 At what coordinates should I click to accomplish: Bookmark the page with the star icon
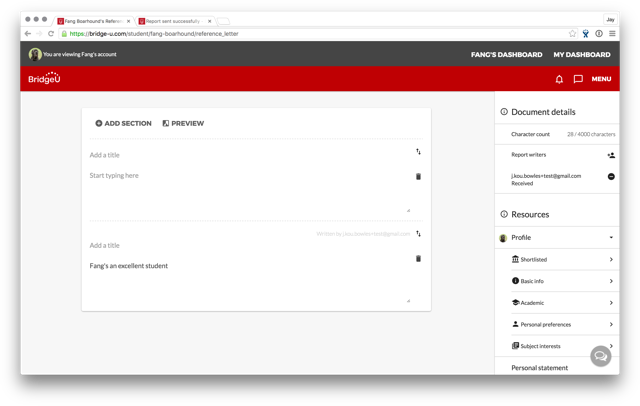[x=572, y=34]
